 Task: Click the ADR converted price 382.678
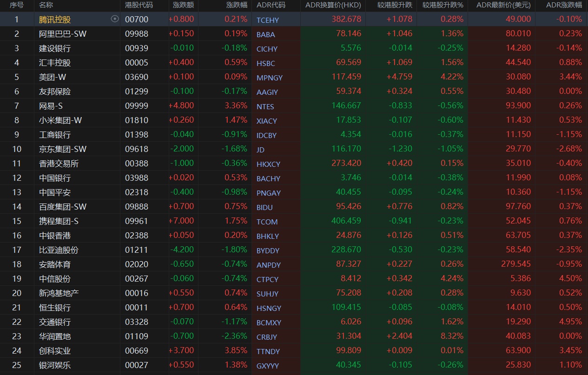pyautogui.click(x=346, y=19)
